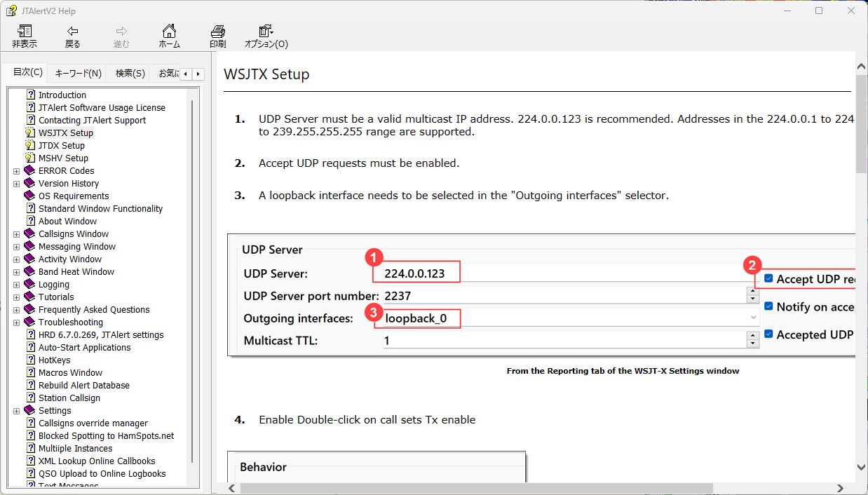868x495 pixels.
Task: Open Callsigns override manager topic
Action: 93,423
